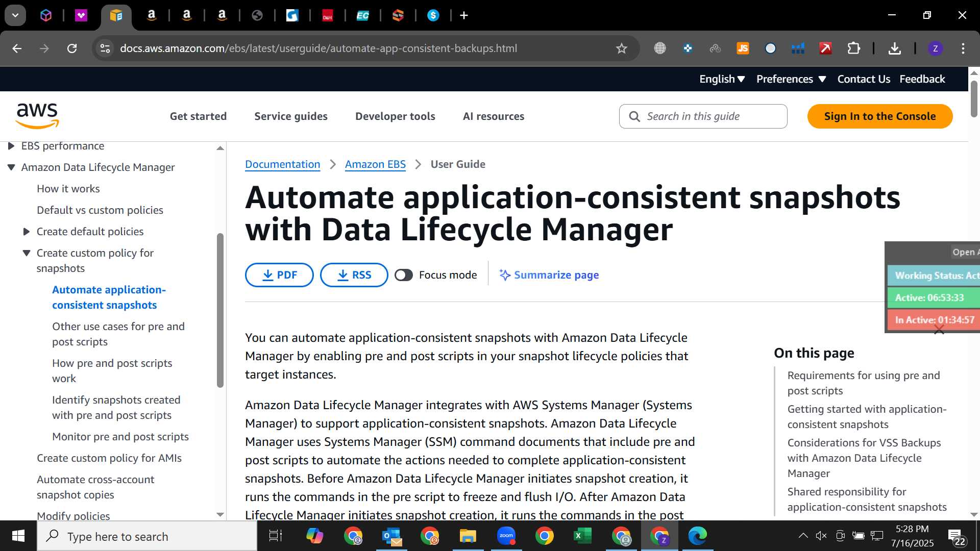Open the purple Z profile avatar
Viewport: 980px width, 551px height.
click(935, 48)
